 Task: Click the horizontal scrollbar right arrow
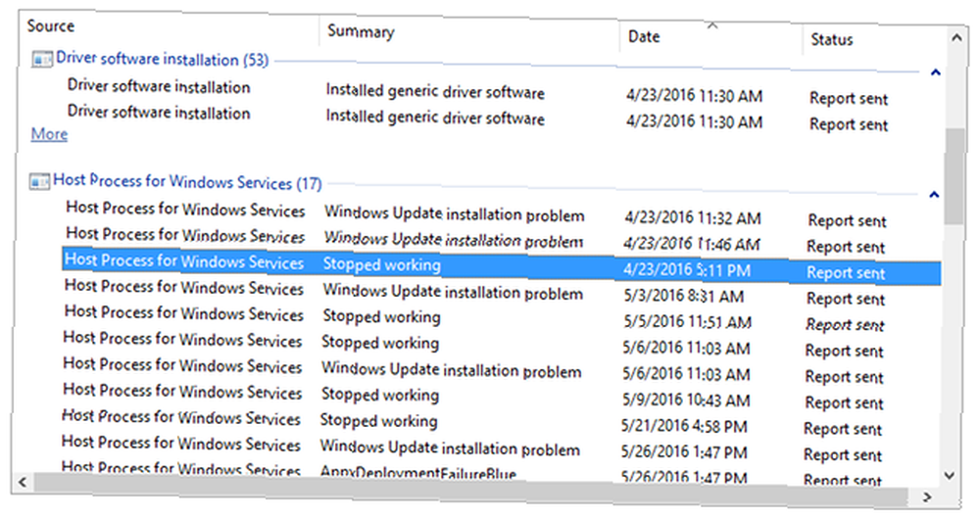[x=927, y=497]
